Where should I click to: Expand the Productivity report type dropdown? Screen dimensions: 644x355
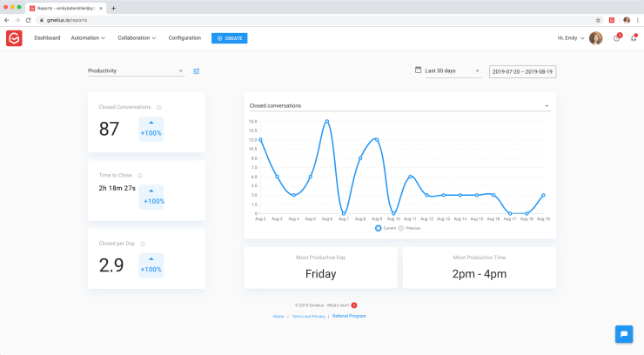(x=136, y=71)
